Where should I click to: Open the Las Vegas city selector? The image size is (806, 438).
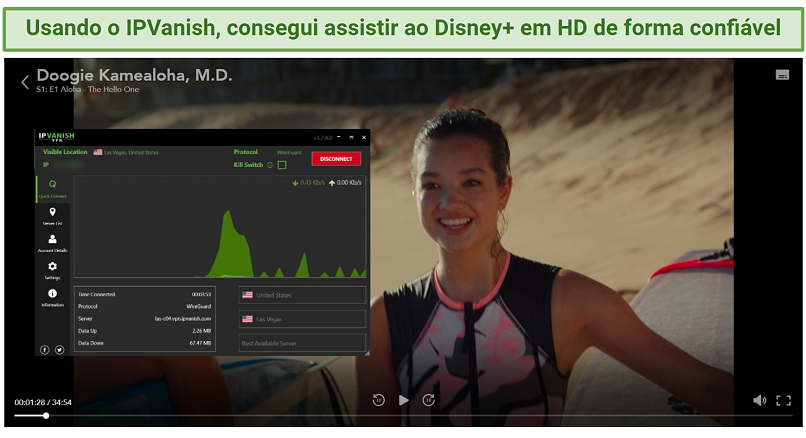[x=302, y=319]
